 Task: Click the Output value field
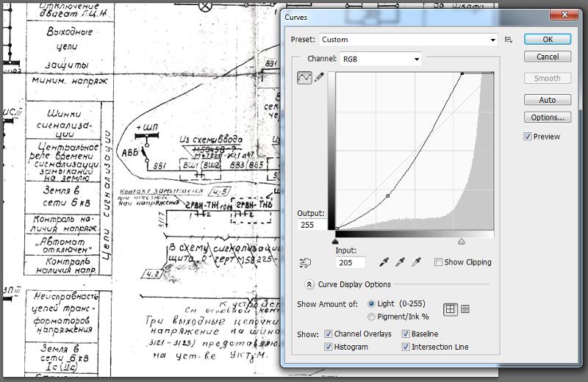(x=312, y=225)
